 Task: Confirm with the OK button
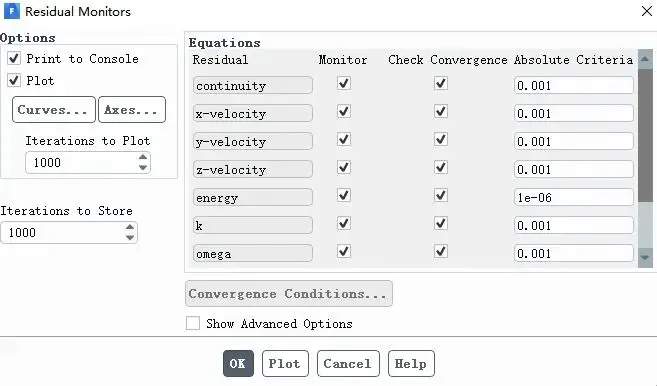pyautogui.click(x=238, y=363)
